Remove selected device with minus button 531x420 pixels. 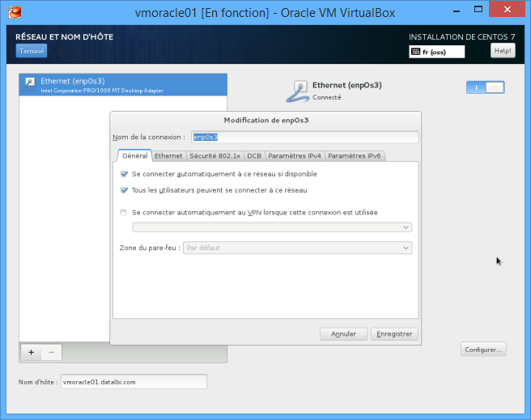pyautogui.click(x=52, y=352)
